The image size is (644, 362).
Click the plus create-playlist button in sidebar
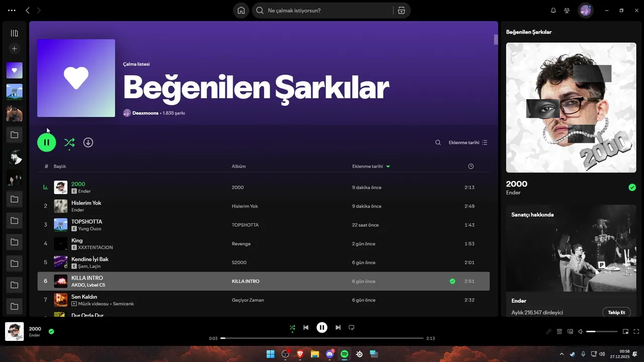14,49
